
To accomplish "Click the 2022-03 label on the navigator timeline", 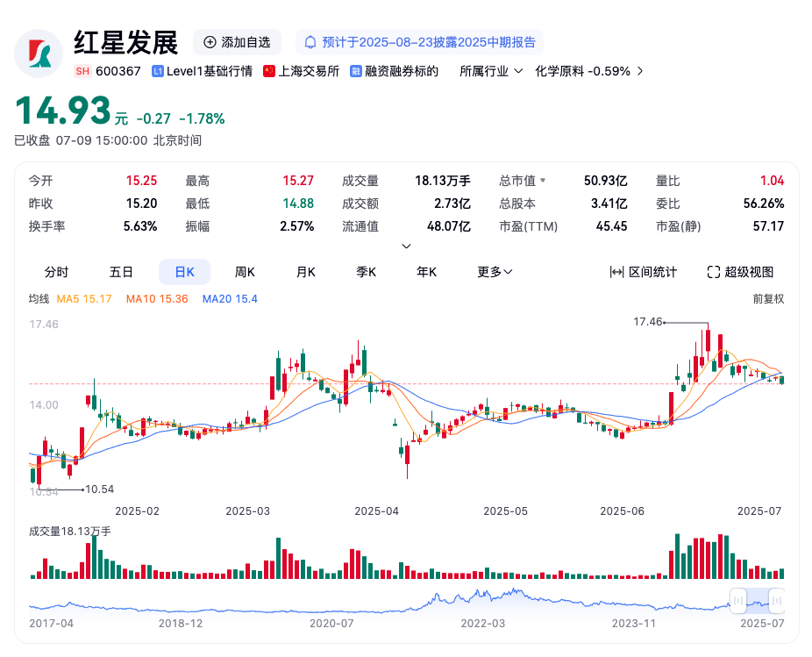I will (x=482, y=623).
